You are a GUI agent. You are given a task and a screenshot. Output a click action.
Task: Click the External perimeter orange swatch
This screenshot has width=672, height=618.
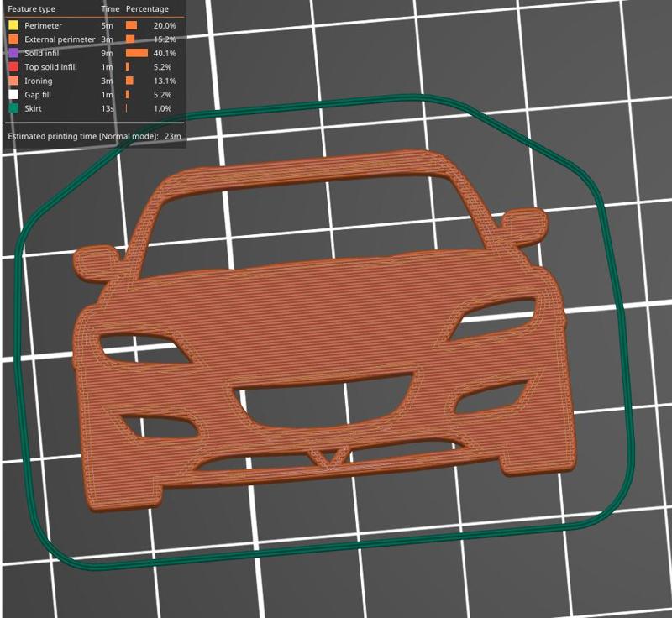[13, 39]
